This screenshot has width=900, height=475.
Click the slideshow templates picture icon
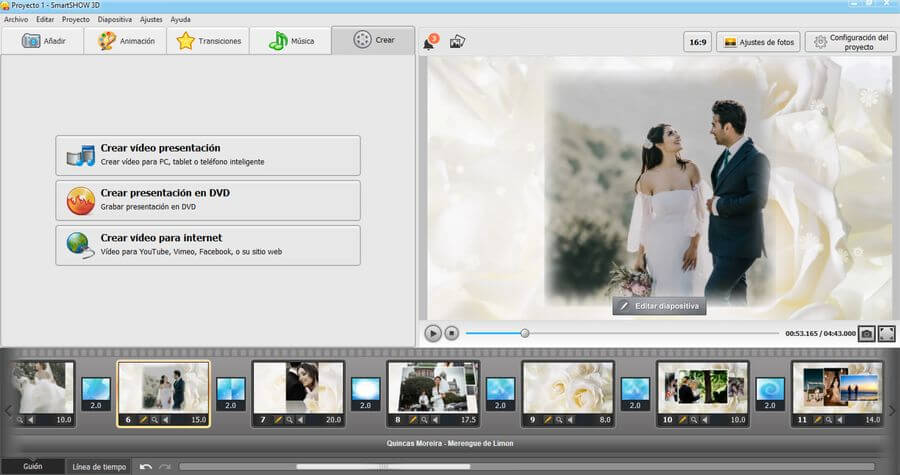457,41
